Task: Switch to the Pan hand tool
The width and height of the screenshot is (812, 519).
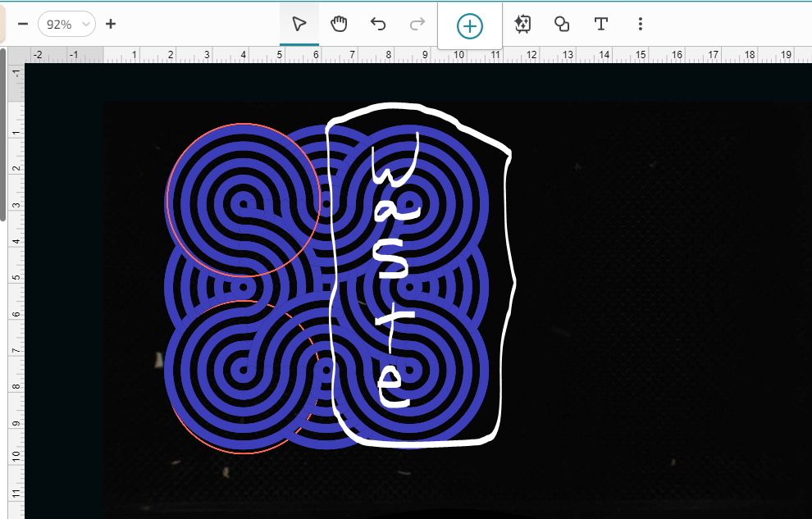Action: coord(339,24)
